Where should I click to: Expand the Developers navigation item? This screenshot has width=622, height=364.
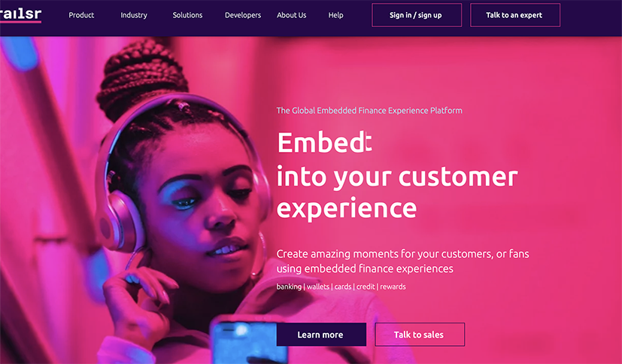243,15
